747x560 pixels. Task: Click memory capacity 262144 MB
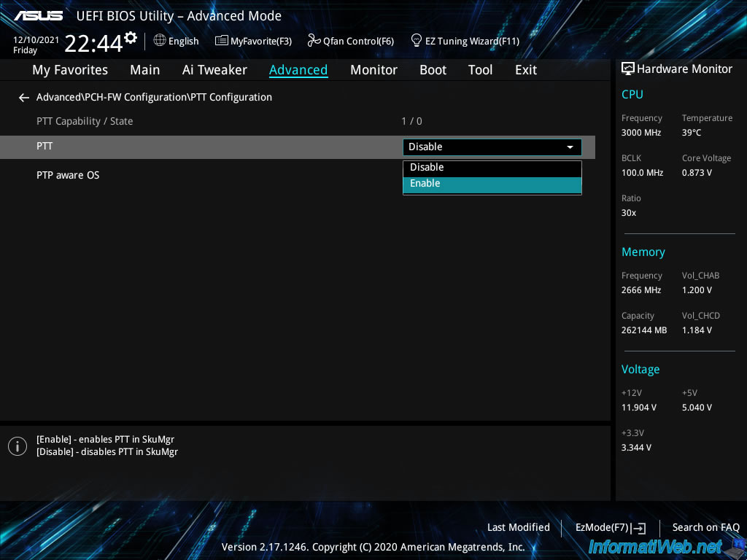[x=643, y=330]
